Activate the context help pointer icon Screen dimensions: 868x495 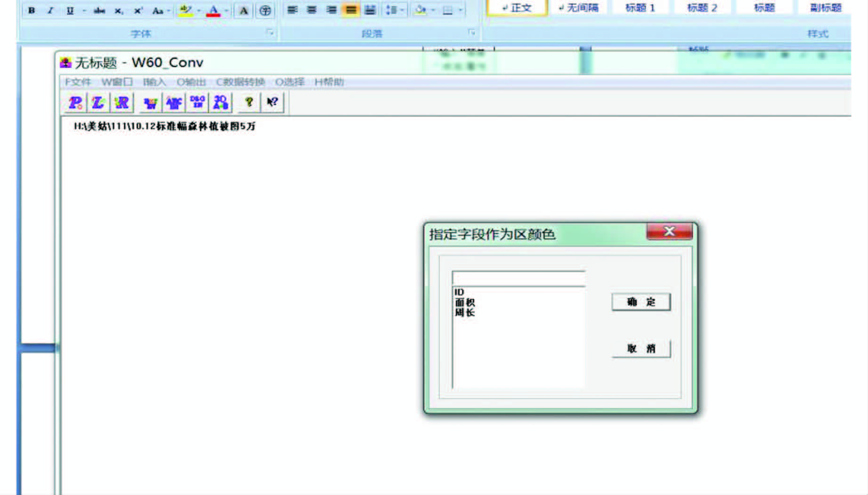[272, 102]
